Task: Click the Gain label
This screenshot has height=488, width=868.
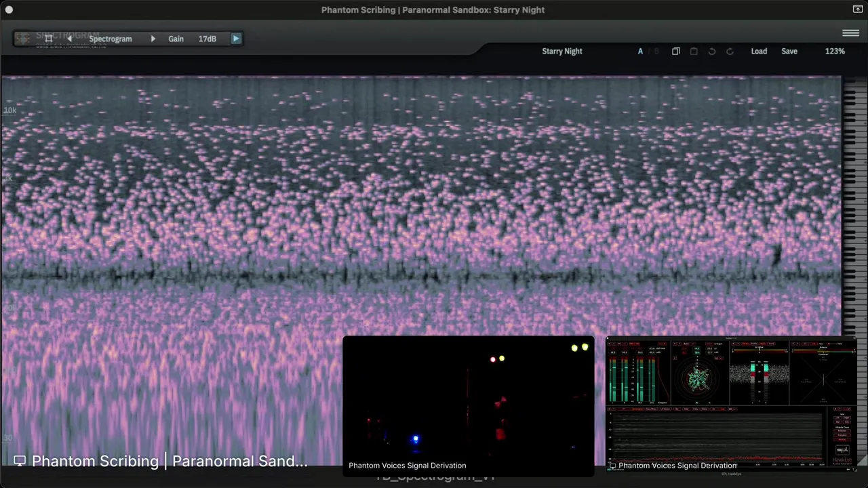Action: tap(176, 39)
